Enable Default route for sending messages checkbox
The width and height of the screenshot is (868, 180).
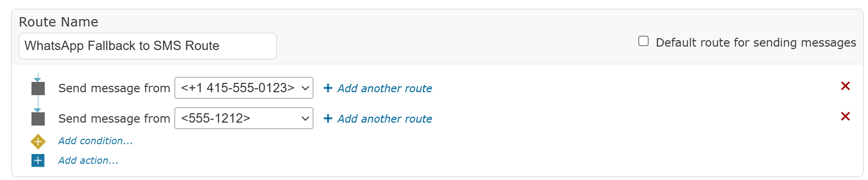click(x=643, y=41)
